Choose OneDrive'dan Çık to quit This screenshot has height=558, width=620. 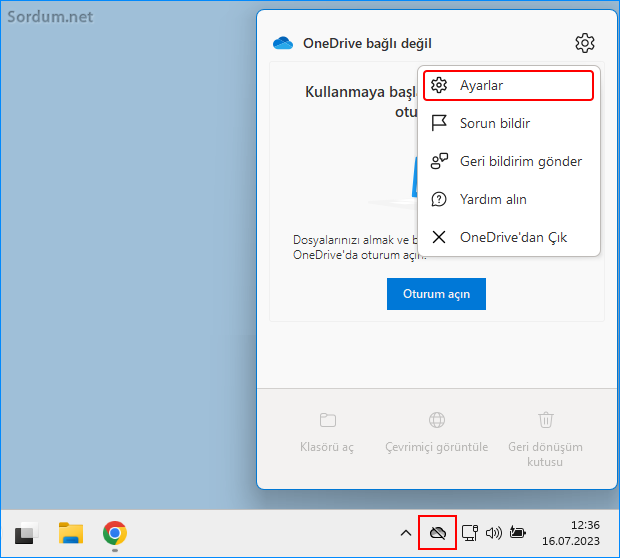click(x=508, y=237)
